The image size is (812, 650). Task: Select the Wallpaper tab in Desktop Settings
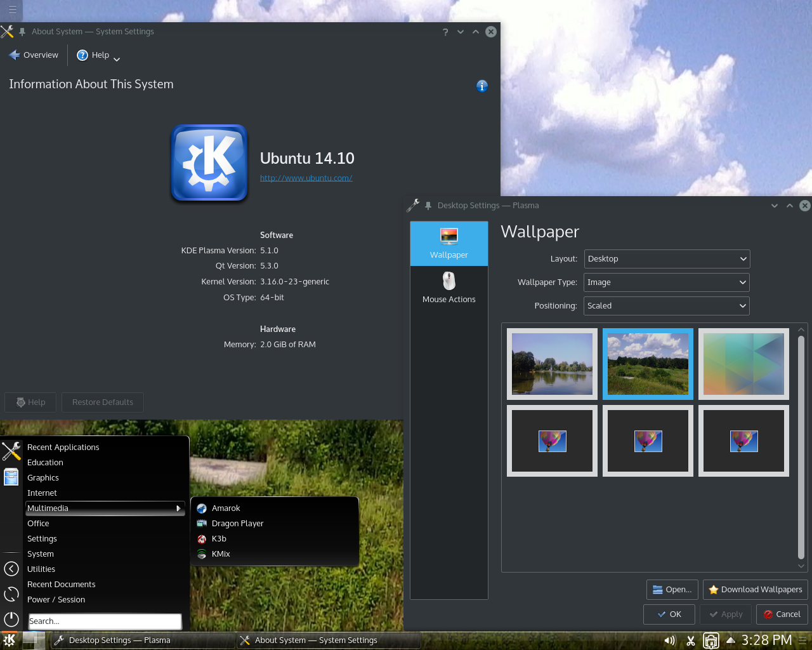(x=449, y=243)
